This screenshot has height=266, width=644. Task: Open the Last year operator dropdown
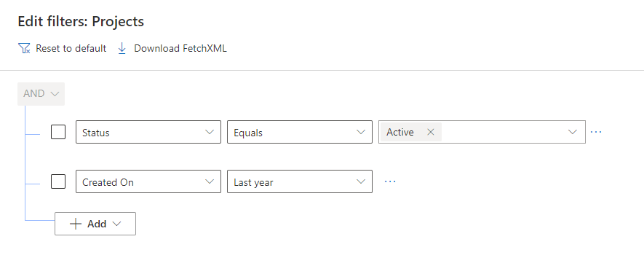click(x=300, y=181)
